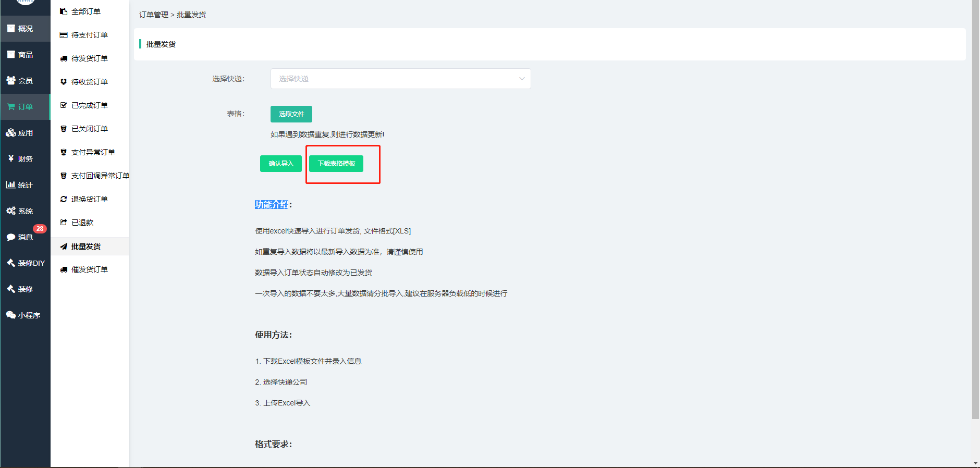Click the 待支付订单 card icon

(64, 35)
